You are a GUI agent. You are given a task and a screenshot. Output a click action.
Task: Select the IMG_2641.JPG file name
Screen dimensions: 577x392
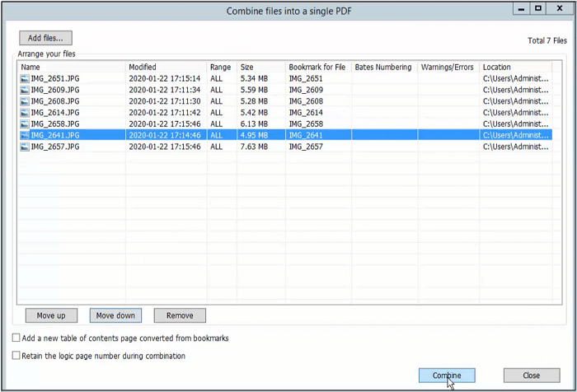(55, 135)
